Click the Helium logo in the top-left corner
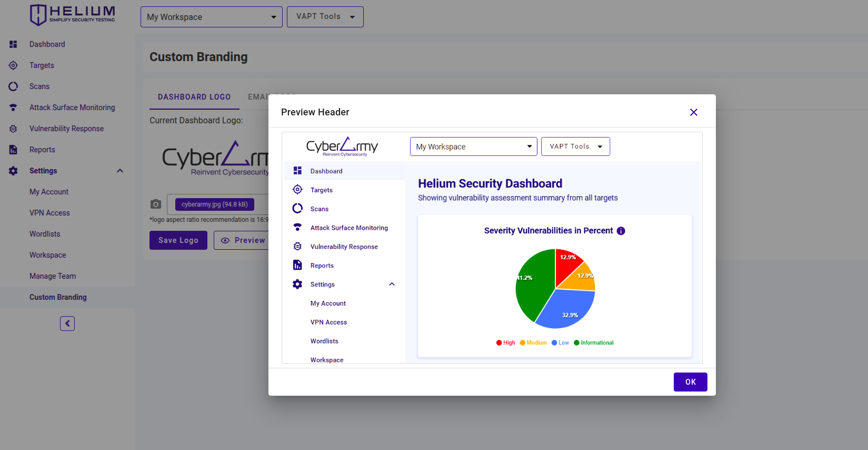This screenshot has height=450, width=868. click(73, 15)
